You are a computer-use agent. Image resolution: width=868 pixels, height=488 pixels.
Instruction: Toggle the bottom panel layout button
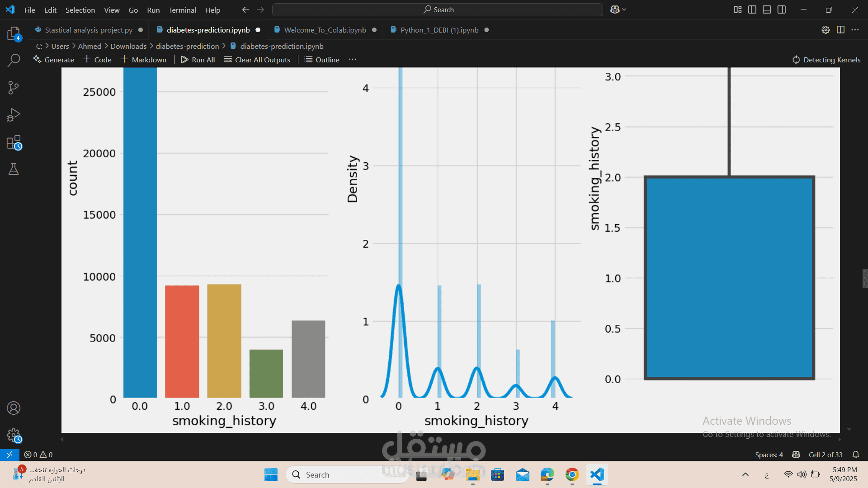coord(767,9)
